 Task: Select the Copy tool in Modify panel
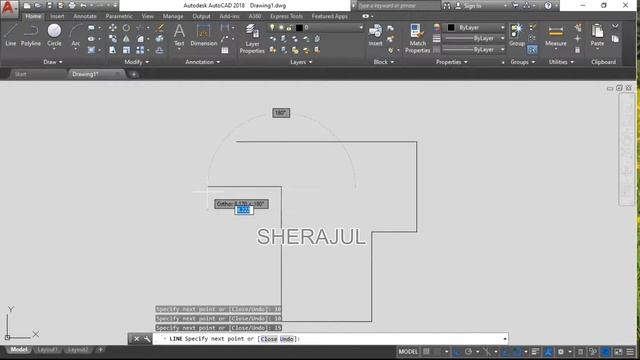pos(113,39)
